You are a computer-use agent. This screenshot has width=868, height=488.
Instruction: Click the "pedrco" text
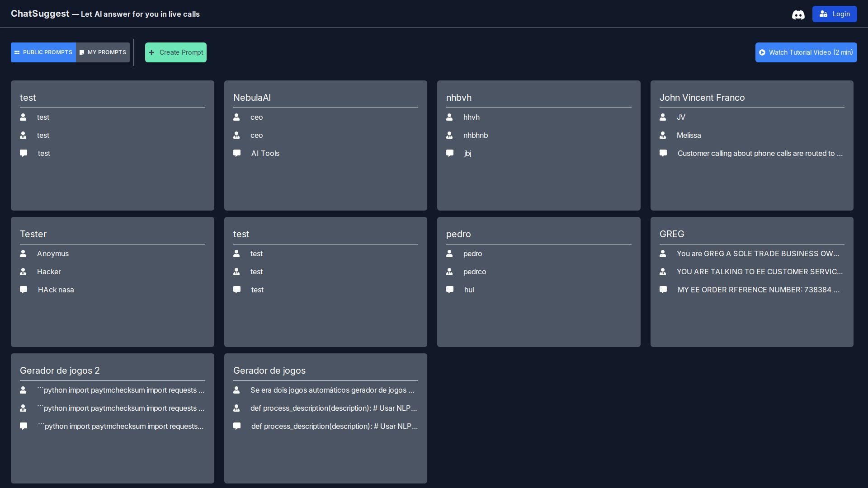pyautogui.click(x=475, y=272)
